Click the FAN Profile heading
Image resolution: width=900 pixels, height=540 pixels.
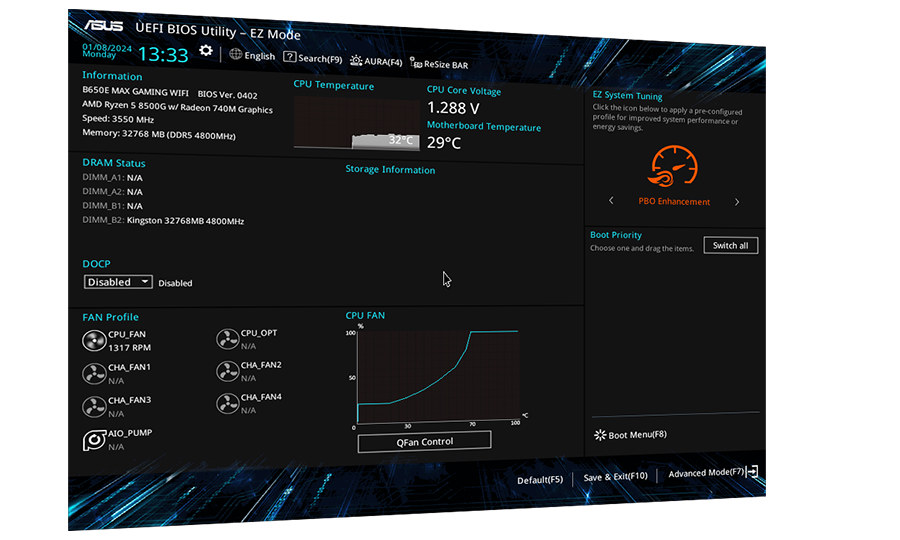click(110, 317)
